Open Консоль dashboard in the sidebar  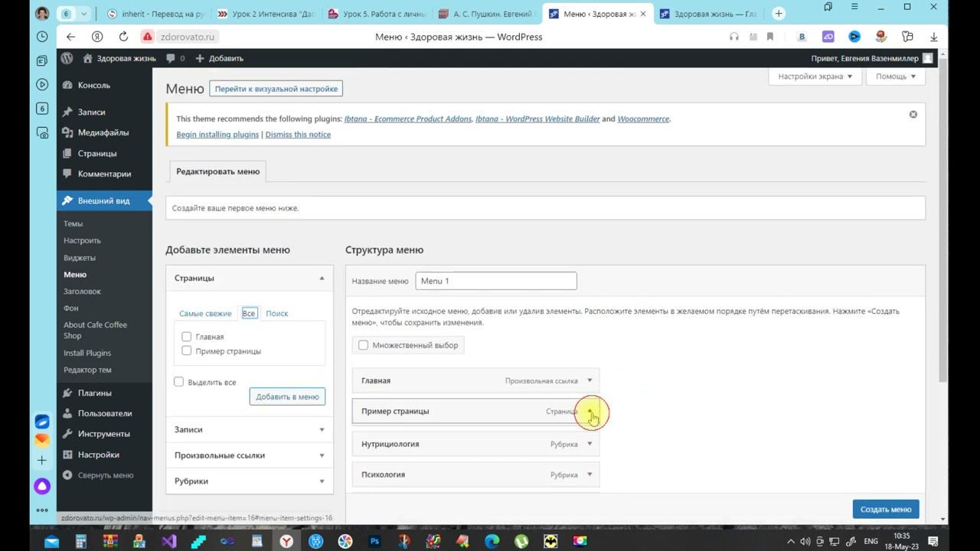tap(94, 85)
